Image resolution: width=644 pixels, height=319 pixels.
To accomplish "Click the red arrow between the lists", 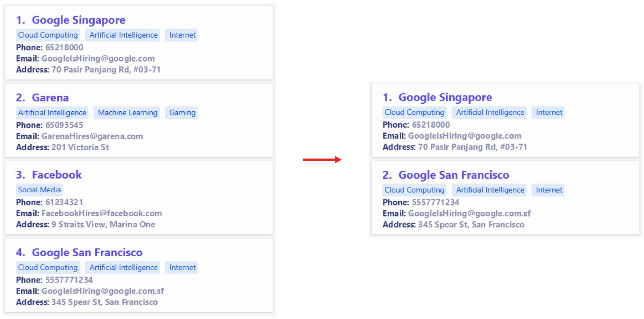I will [322, 159].
